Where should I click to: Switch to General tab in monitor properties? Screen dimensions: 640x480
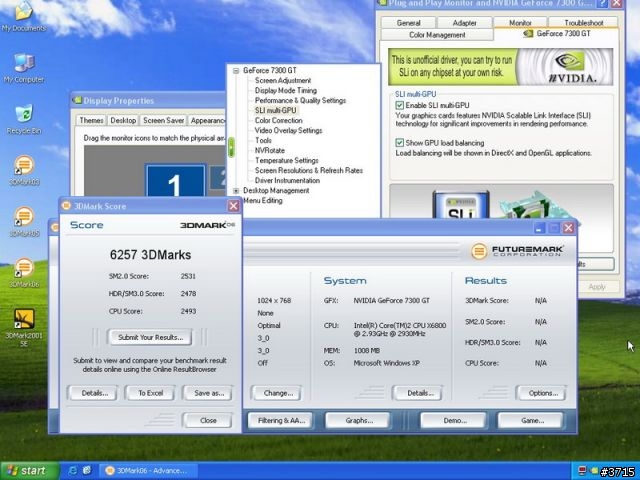(409, 23)
